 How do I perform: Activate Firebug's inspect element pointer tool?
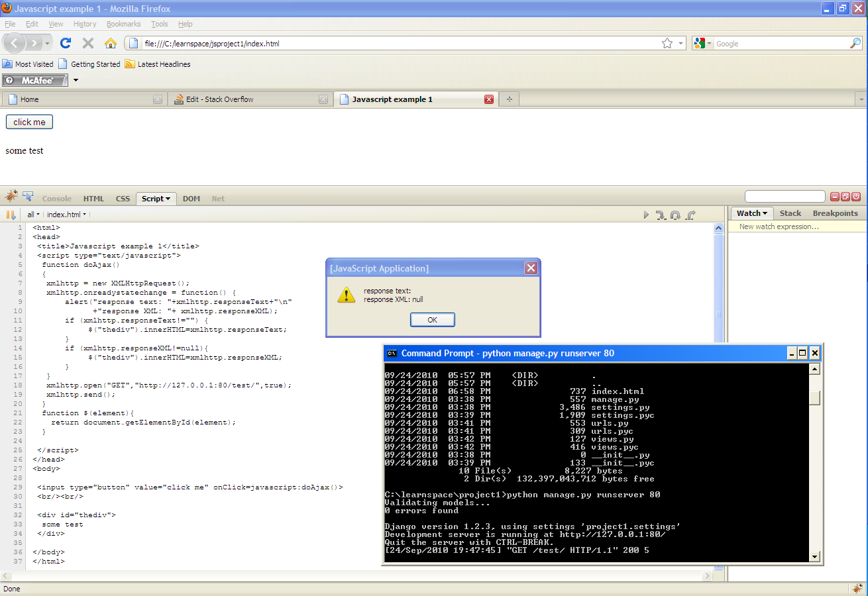tap(28, 197)
